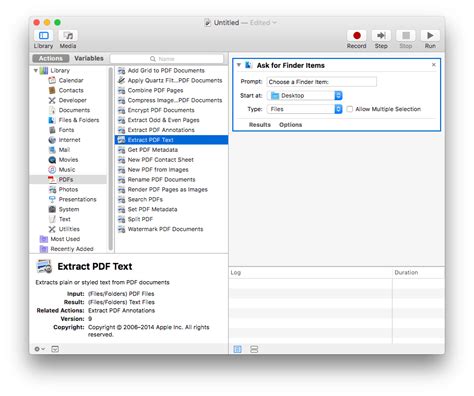This screenshot has width=474, height=396.
Task: Select Extract PDF Annotations action
Action: (x=161, y=130)
